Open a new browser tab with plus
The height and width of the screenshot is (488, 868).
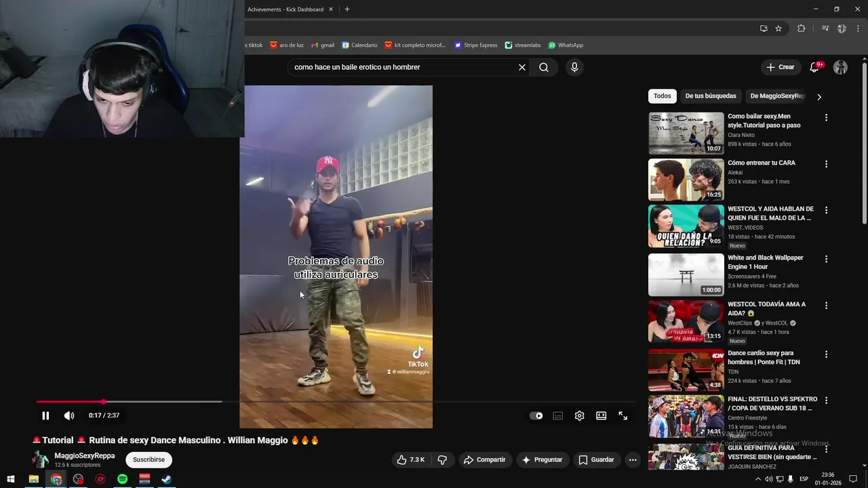pos(347,9)
